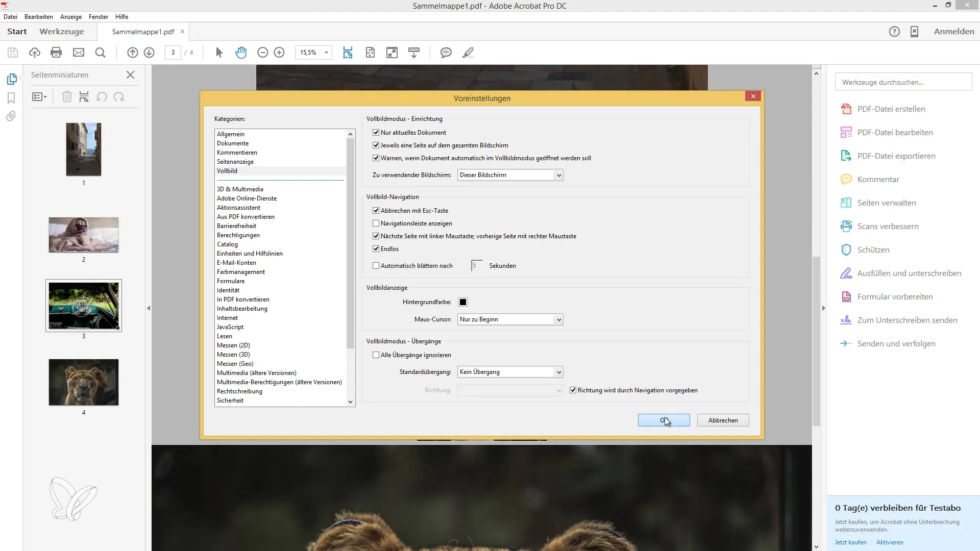
Task: Send file by email envelope icon
Action: pos(79,53)
